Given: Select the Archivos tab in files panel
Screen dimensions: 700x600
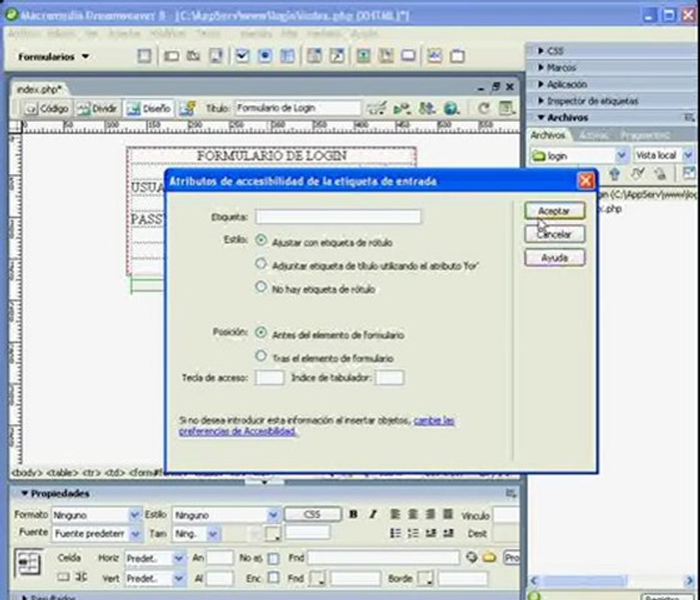Looking at the screenshot, I should [547, 135].
